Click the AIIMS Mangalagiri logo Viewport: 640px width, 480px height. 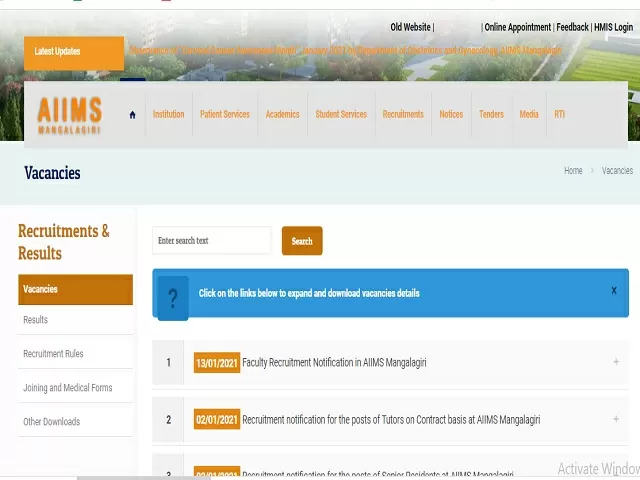pyautogui.click(x=69, y=115)
